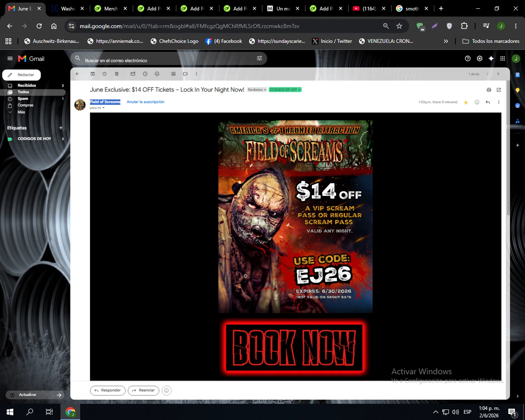Open Gmail settings gear
Screen dimensions: 525x420
[x=479, y=58]
